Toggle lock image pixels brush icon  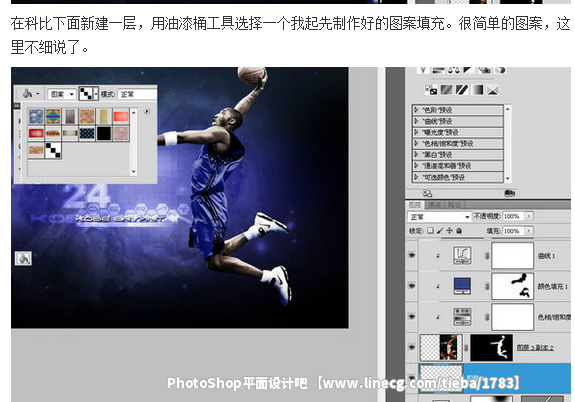440,231
